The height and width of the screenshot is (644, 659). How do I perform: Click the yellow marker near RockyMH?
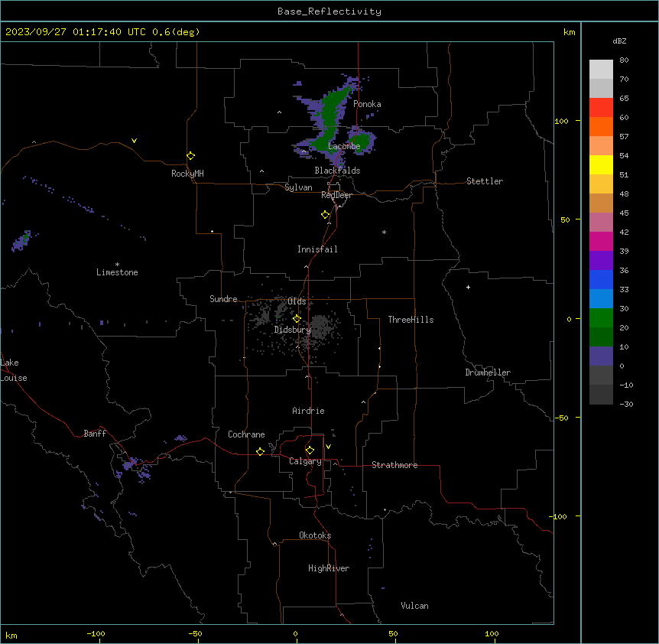pos(191,156)
